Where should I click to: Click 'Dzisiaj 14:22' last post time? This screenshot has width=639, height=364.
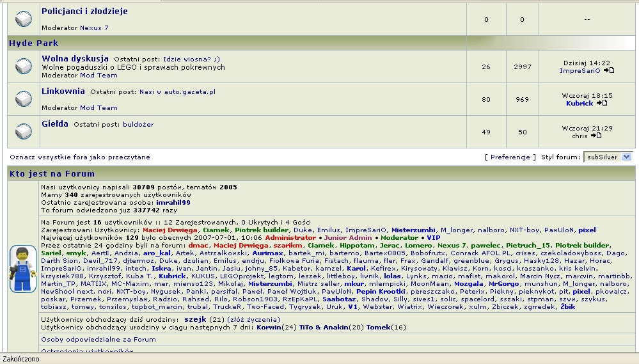click(587, 63)
